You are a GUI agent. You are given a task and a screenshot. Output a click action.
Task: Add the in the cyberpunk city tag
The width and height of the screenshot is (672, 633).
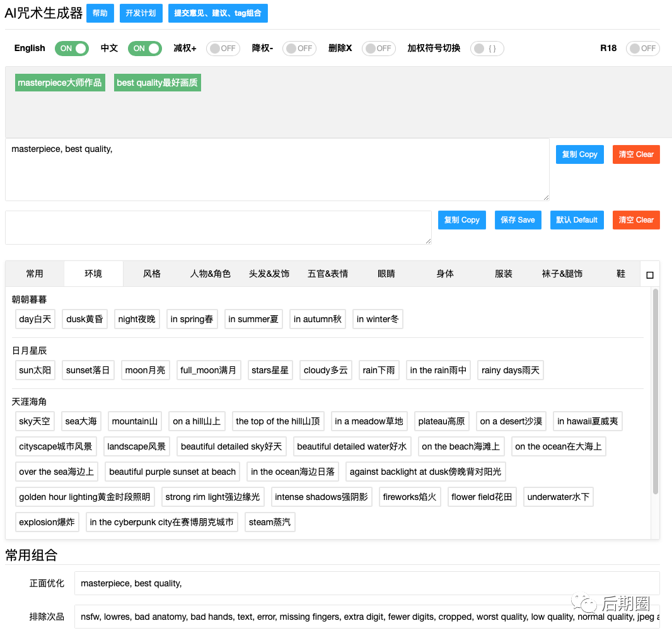click(162, 523)
